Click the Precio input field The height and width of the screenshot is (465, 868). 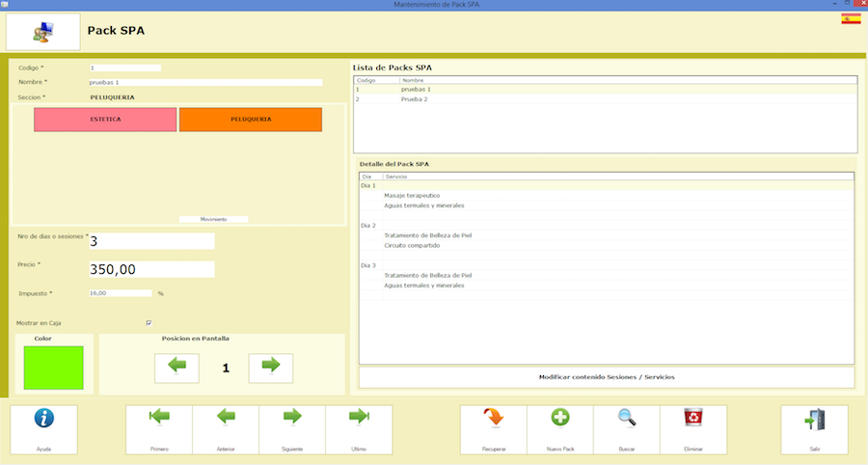pyautogui.click(x=151, y=269)
